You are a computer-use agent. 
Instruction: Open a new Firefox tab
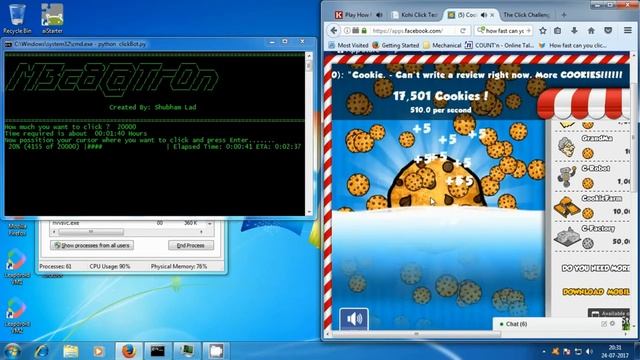[564, 15]
